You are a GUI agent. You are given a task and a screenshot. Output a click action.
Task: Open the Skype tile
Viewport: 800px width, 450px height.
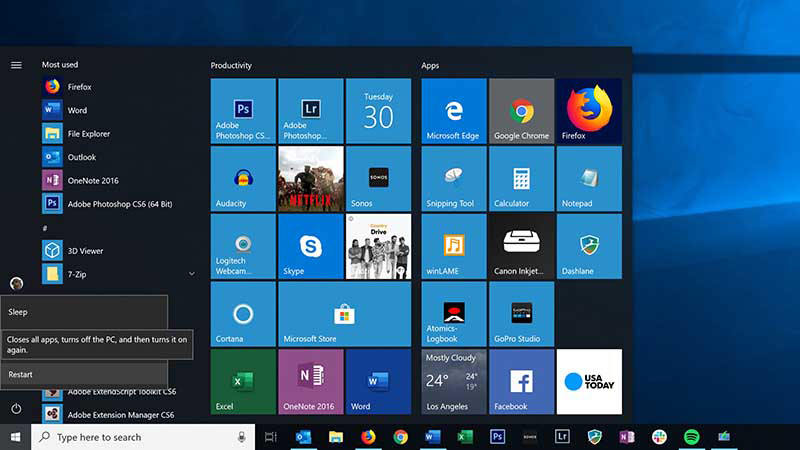tap(310, 246)
